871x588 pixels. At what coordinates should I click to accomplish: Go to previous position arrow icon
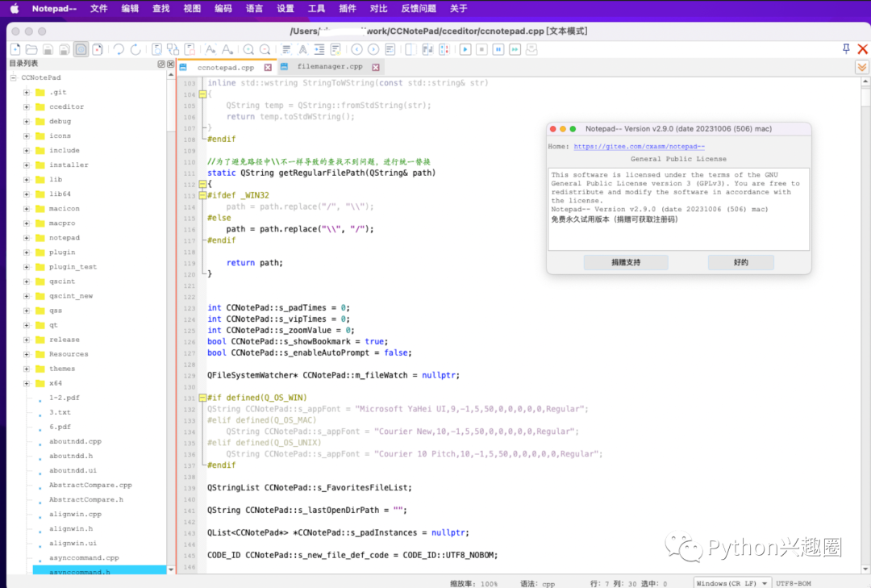(x=356, y=49)
